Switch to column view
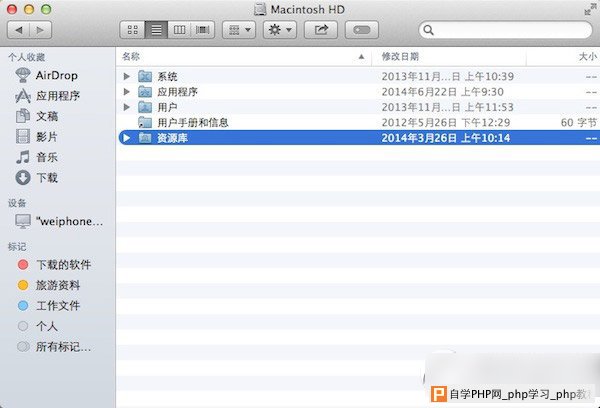This screenshot has height=408, width=600. 179,30
